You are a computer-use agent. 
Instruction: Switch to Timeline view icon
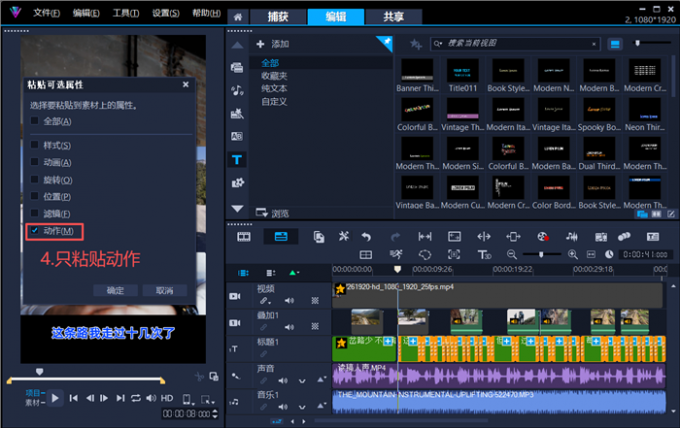[x=281, y=237]
